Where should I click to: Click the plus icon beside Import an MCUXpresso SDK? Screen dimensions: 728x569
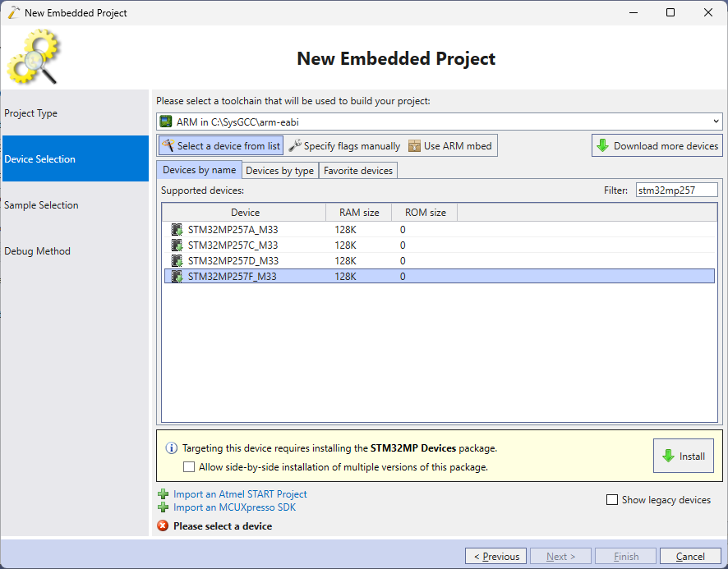click(x=163, y=507)
